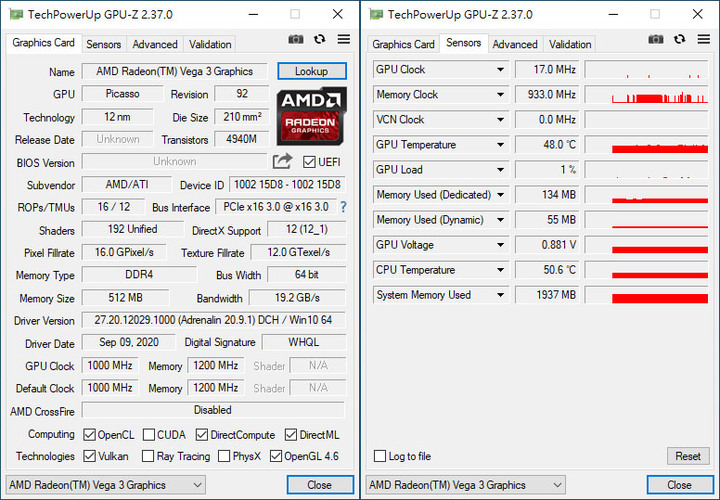The image size is (720, 500).
Task: Click the Lookup button
Action: pos(312,71)
